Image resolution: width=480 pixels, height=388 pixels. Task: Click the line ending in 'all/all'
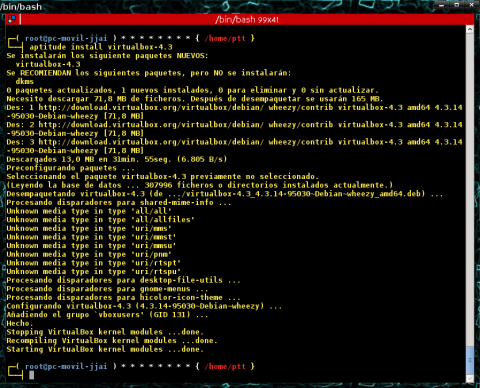89,211
